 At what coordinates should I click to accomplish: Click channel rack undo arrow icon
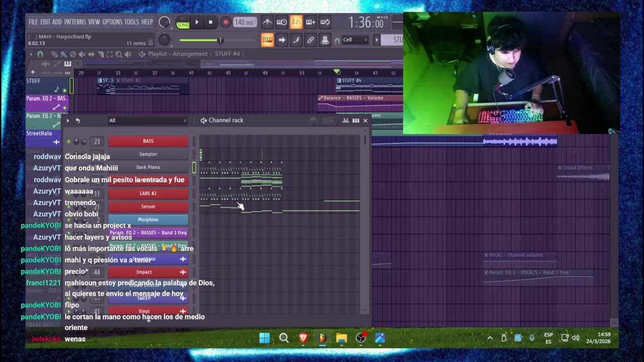(x=77, y=120)
